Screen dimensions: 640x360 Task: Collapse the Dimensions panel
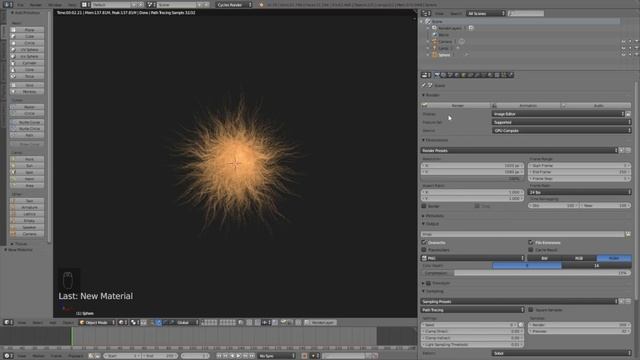click(436, 140)
